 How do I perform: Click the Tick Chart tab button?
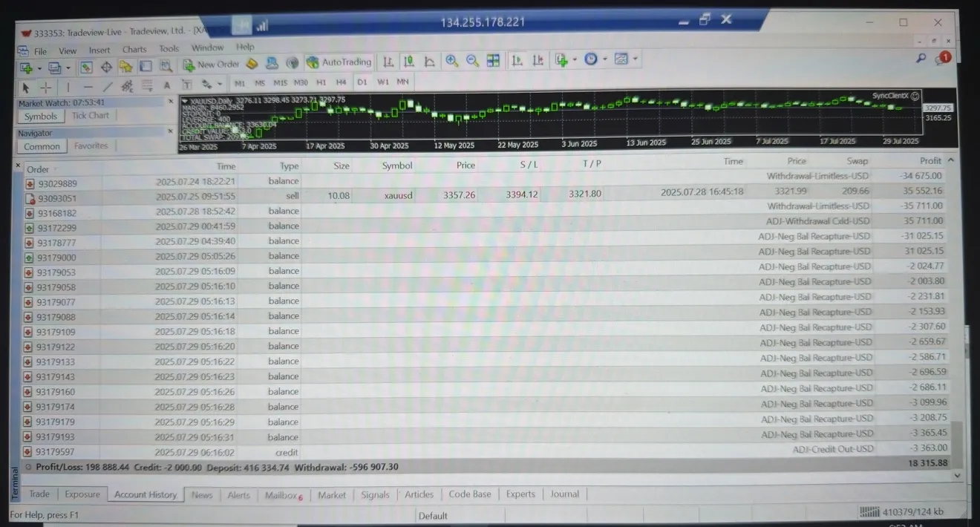click(90, 116)
